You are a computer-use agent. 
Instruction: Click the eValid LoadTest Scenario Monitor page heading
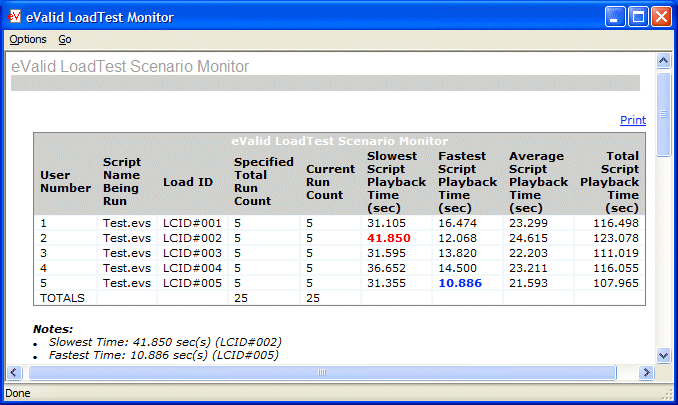[x=130, y=66]
